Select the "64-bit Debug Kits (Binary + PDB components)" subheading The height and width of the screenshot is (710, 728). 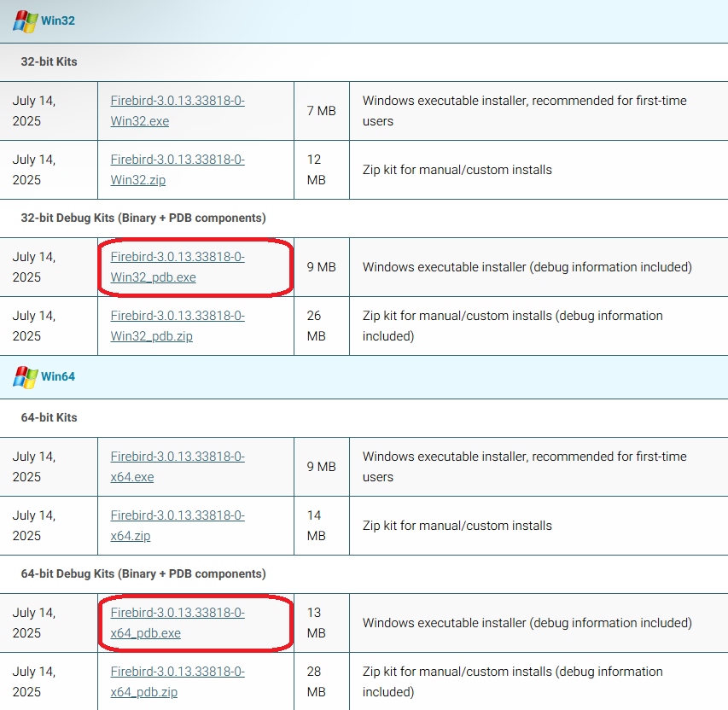point(143,574)
